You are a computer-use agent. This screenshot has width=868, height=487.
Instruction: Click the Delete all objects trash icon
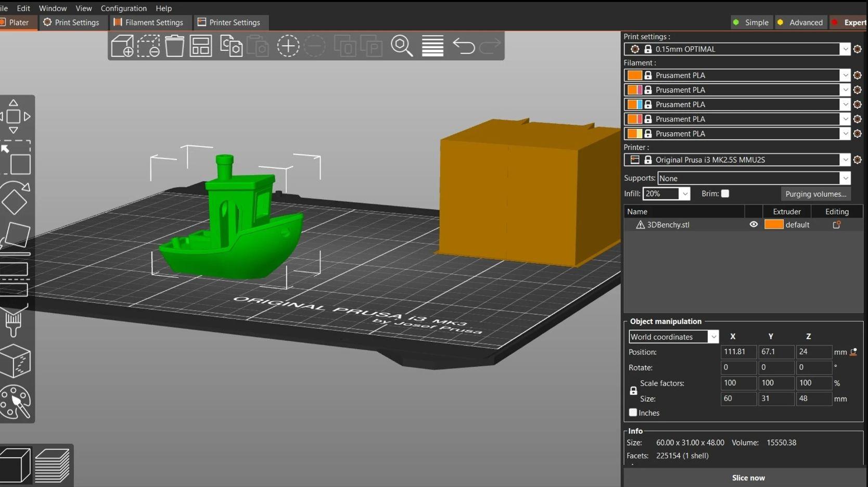pyautogui.click(x=174, y=46)
